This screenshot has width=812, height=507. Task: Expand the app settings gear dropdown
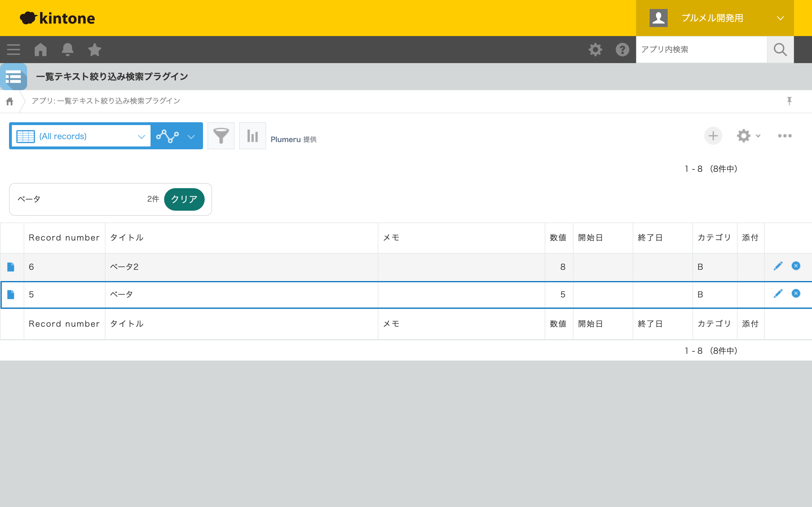tap(749, 136)
